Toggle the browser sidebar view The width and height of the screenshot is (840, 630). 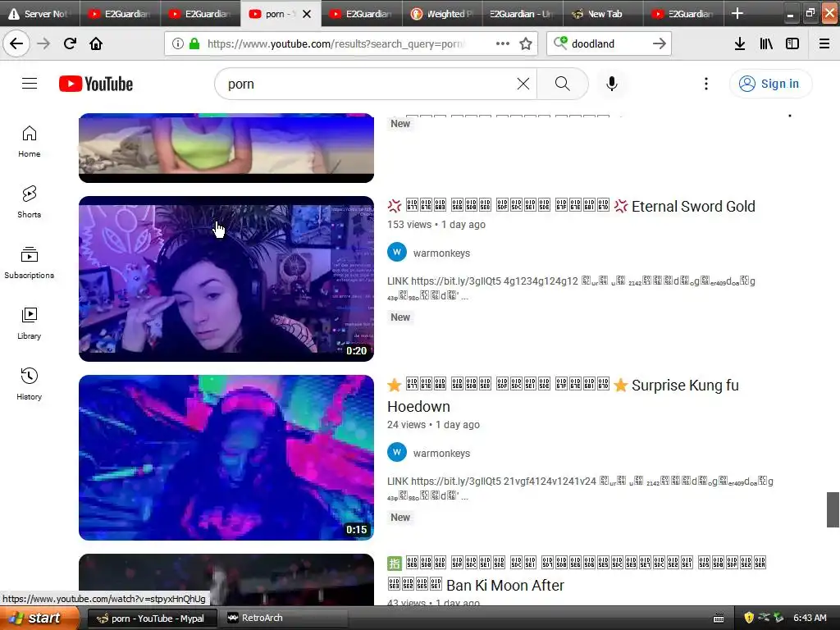coord(792,43)
